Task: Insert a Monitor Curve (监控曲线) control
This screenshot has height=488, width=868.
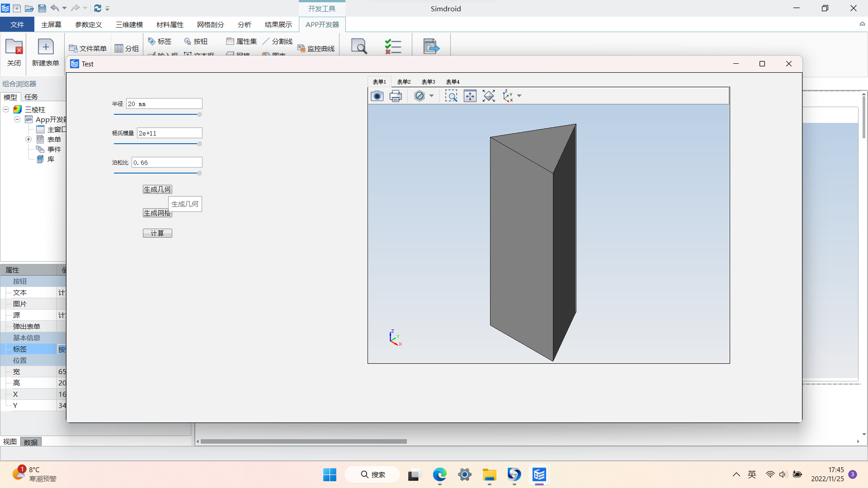Action: [316, 48]
